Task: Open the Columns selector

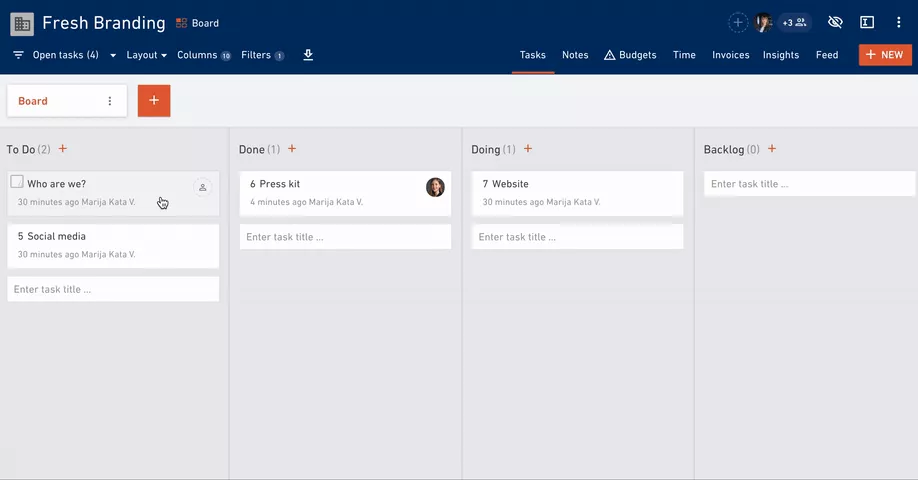Action: pos(204,55)
